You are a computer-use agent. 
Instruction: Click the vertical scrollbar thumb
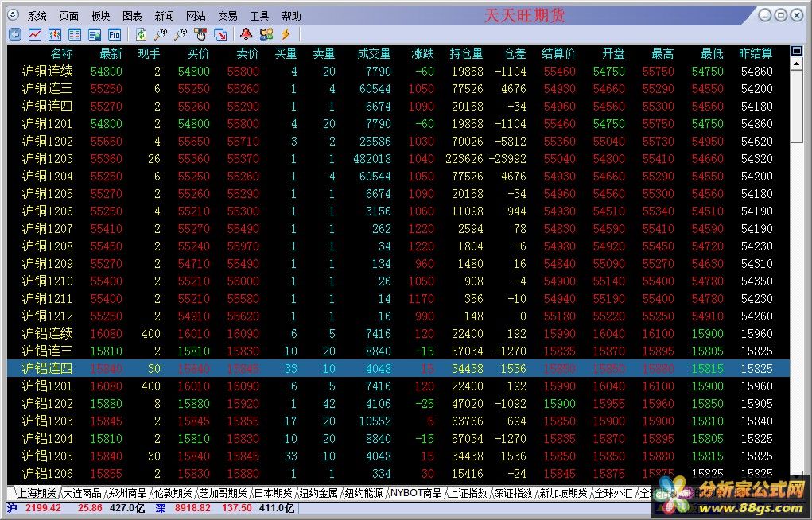[797, 107]
